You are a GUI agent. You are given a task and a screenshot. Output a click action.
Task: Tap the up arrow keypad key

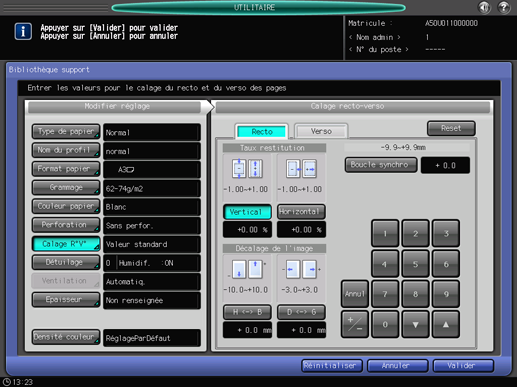click(x=446, y=324)
